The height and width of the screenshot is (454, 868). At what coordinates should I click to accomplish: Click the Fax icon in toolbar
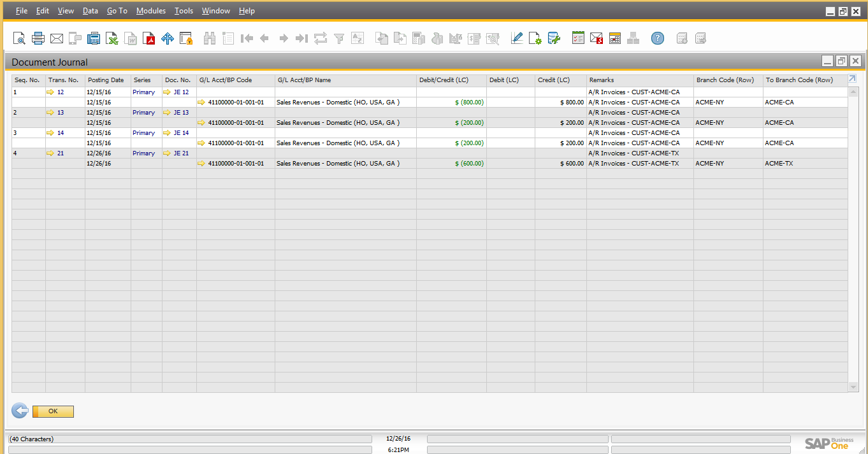(94, 39)
